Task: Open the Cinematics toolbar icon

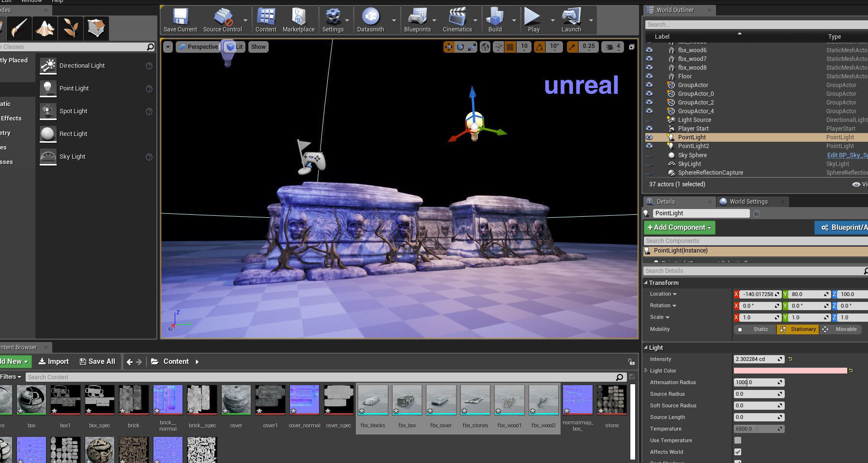Action: pos(457,20)
